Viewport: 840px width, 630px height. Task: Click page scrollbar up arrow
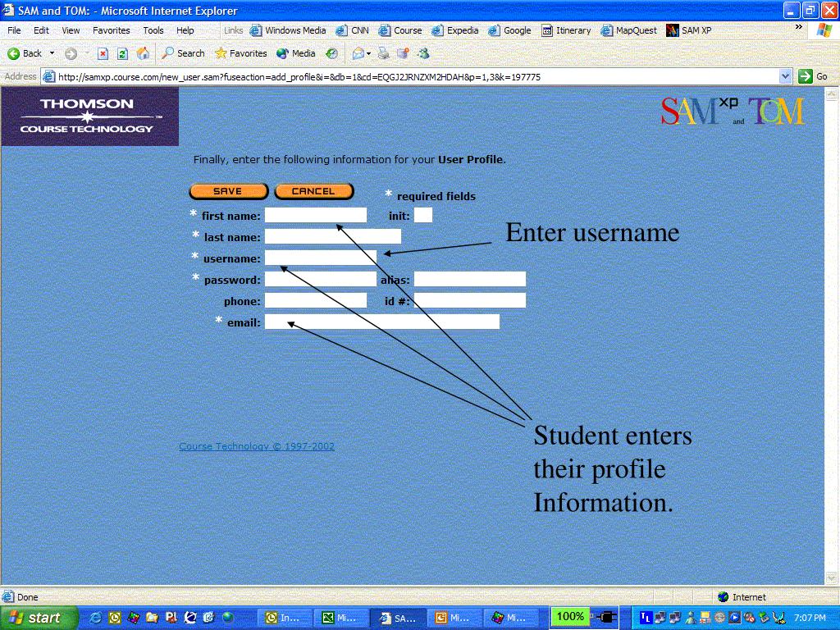click(832, 94)
